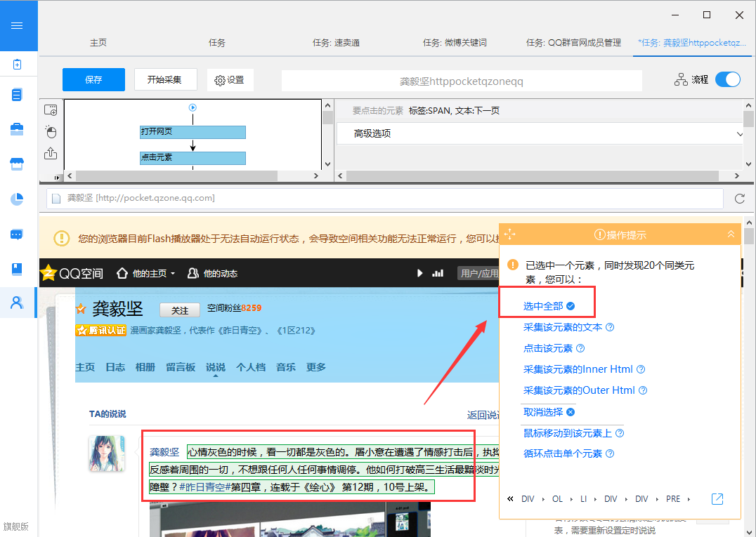This screenshot has width=756, height=537.
Task: Click the move handle on the 操作提示 panel
Action: 509,234
